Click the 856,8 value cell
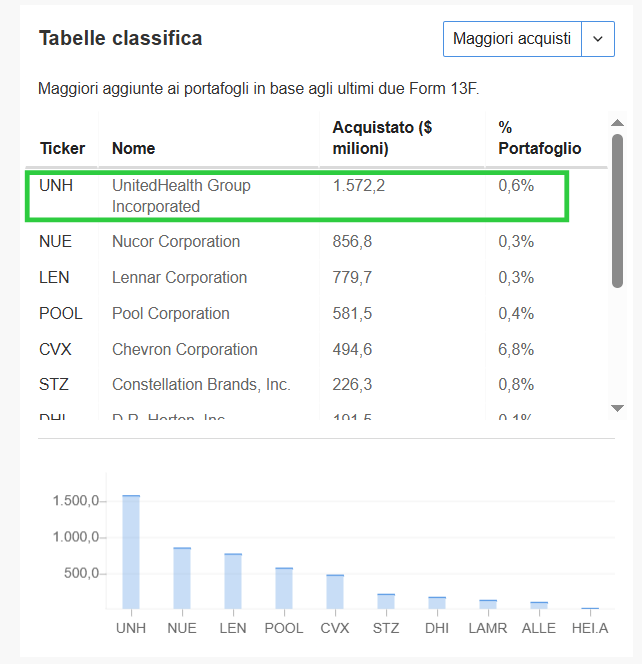The width and height of the screenshot is (642, 664). click(x=352, y=241)
